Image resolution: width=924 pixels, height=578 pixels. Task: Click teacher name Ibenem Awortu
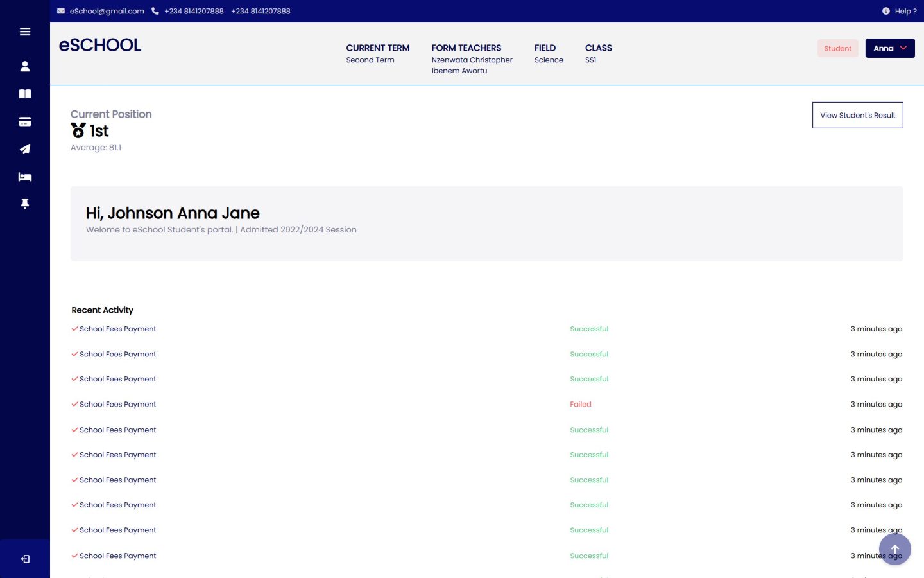459,71
